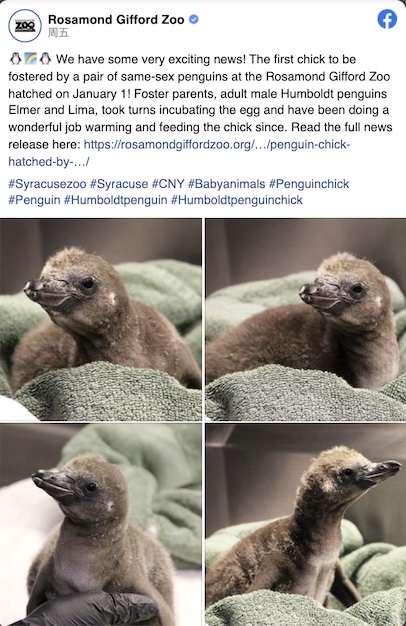
Task: Click the post date under the page name
Action: coord(58,33)
